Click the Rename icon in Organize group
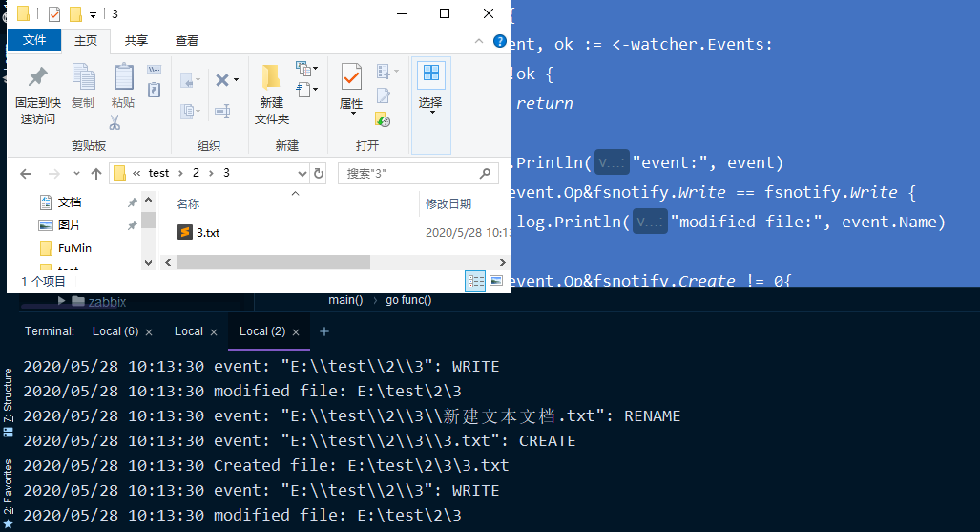The width and height of the screenshot is (980, 532). [222, 112]
